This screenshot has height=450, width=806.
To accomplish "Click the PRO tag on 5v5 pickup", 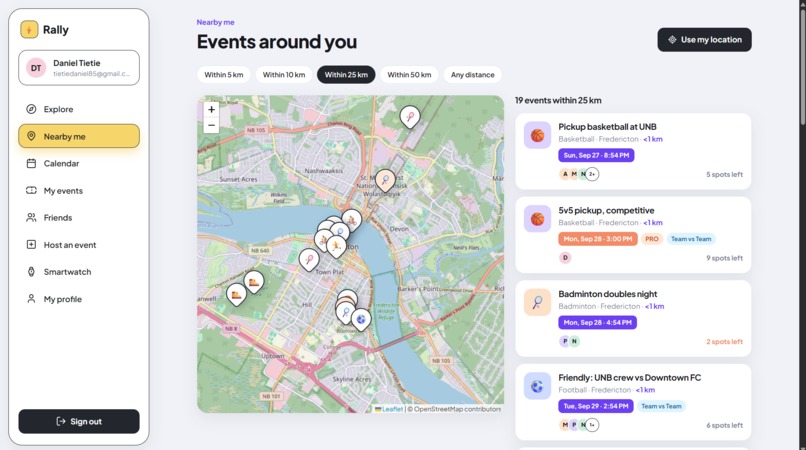I will click(x=652, y=239).
